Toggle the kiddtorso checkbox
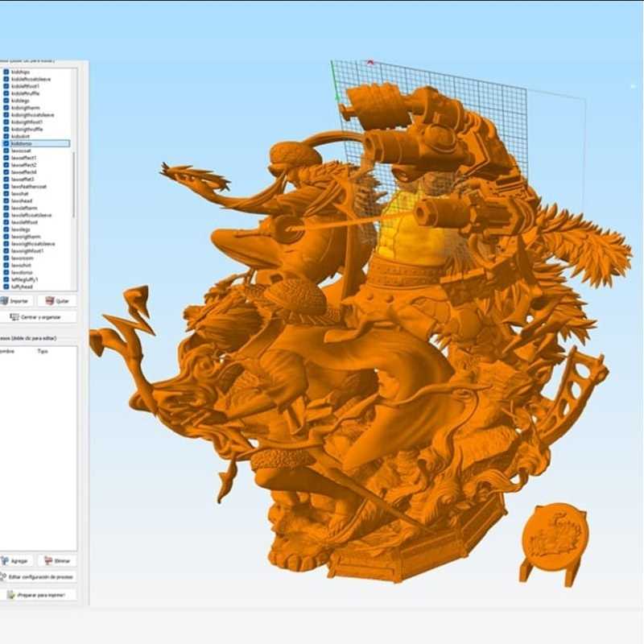 (6, 144)
